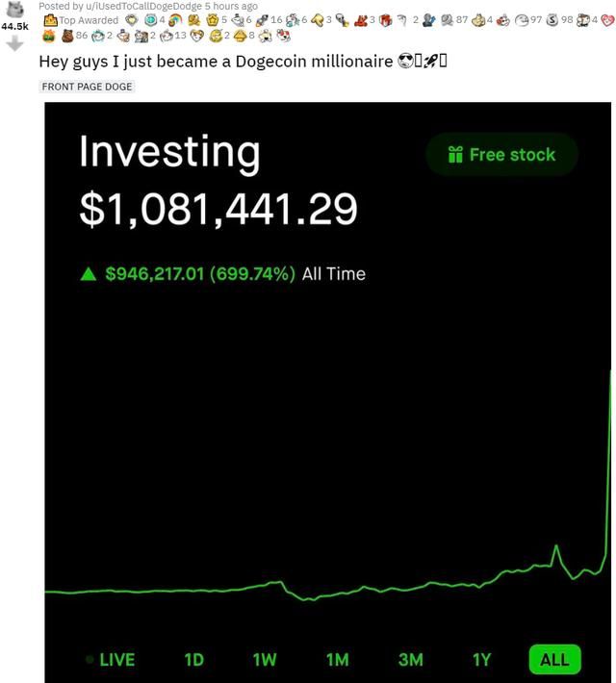Click the bear award with 86
This screenshot has height=683, width=616.
pos(67,36)
